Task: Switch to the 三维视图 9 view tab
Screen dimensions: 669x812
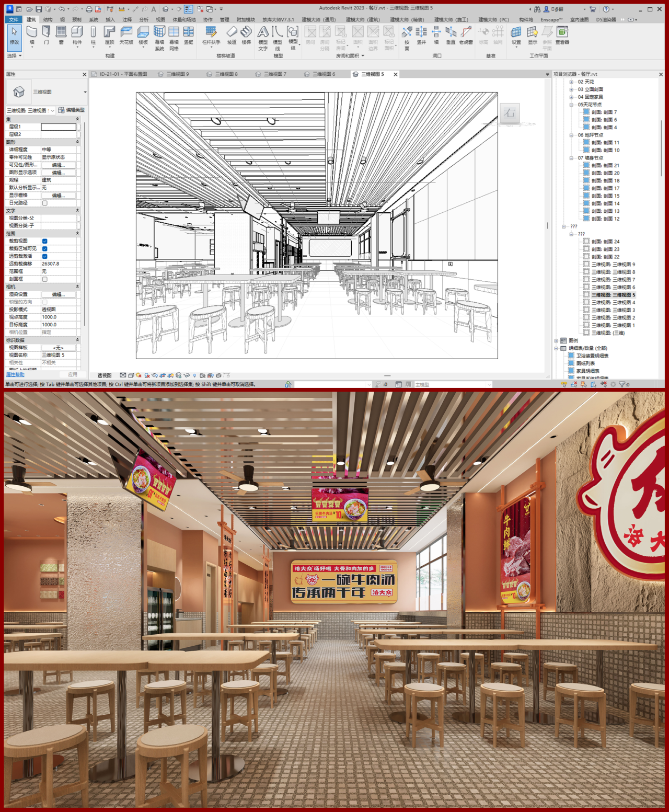Action: click(x=177, y=74)
